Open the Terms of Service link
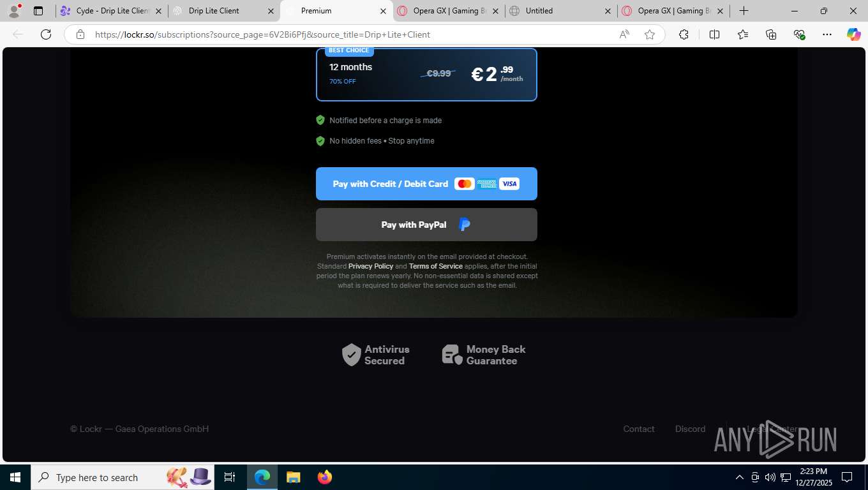The image size is (868, 490). point(436,266)
